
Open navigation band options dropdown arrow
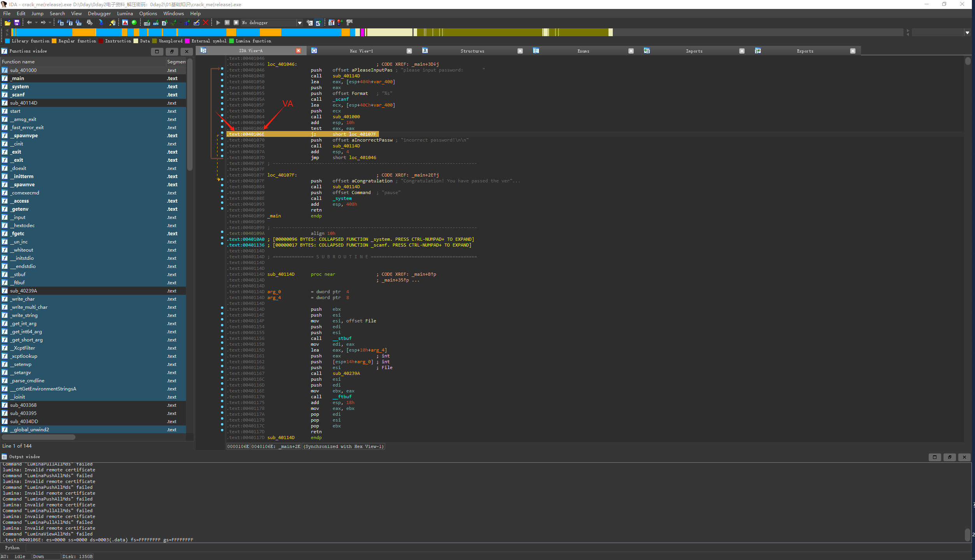[967, 33]
